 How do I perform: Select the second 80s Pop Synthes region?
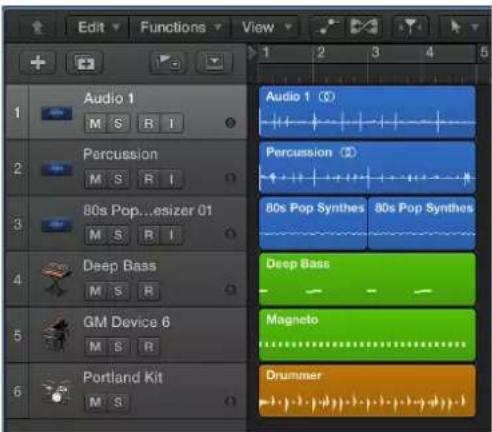[x=422, y=224]
